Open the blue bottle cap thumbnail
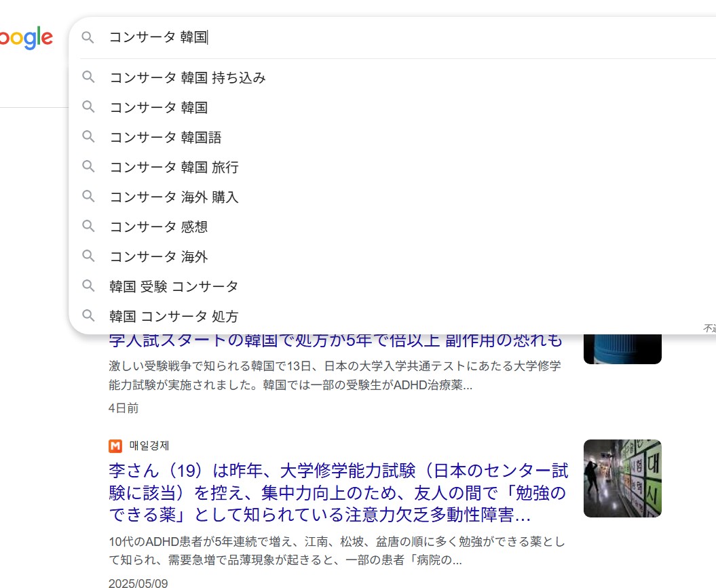This screenshot has height=588, width=716. 622,349
